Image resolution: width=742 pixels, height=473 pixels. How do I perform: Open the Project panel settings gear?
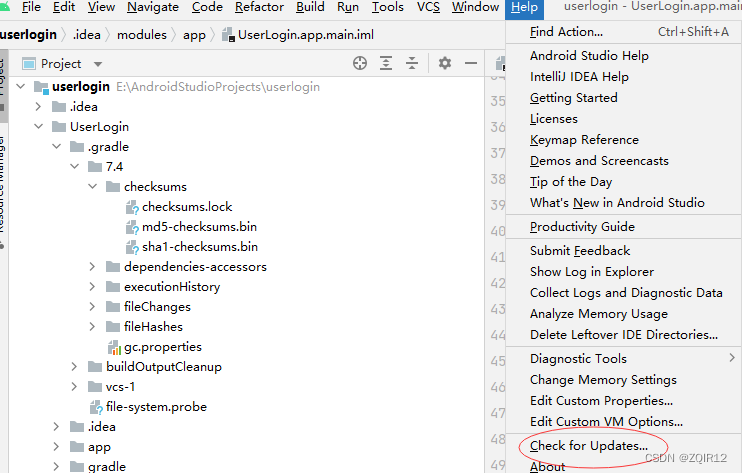(x=445, y=63)
